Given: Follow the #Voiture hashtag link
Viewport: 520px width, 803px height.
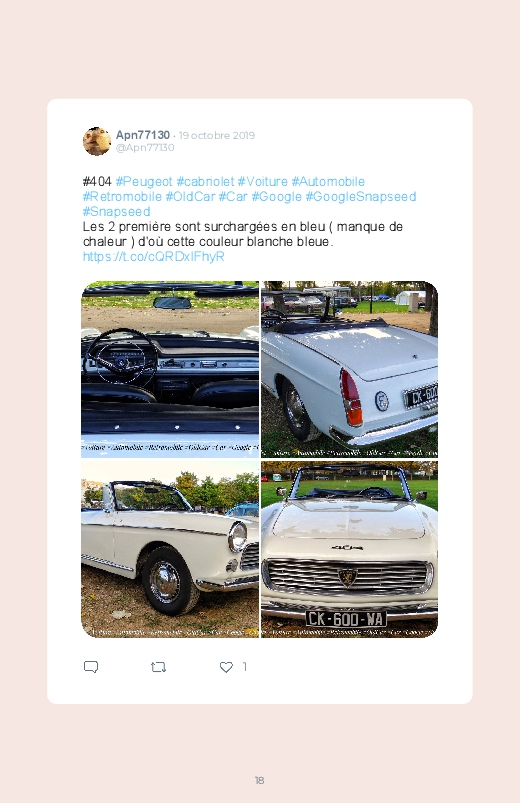Looking at the screenshot, I should 262,182.
